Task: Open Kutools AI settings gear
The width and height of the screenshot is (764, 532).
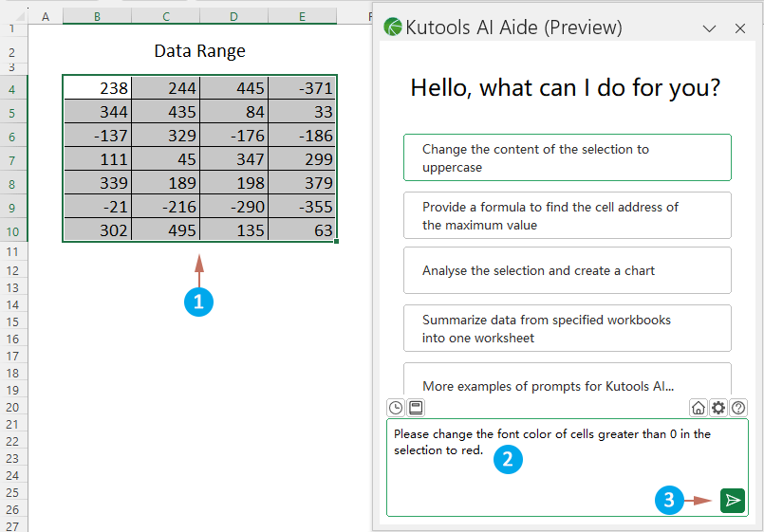Action: (x=718, y=408)
